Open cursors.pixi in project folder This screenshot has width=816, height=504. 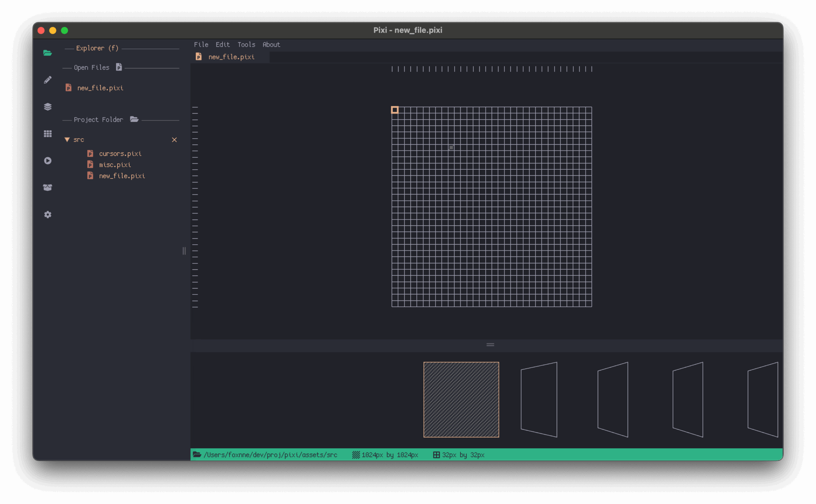[120, 153]
